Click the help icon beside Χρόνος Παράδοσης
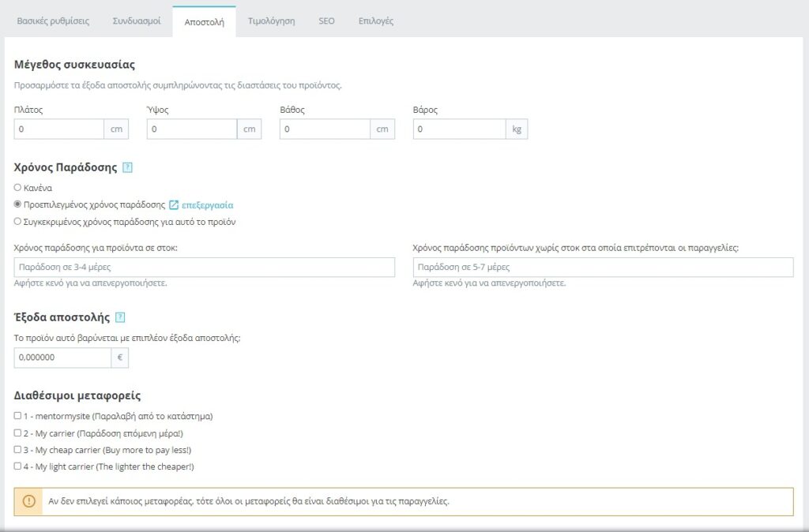The width and height of the screenshot is (809, 532). (x=128, y=167)
